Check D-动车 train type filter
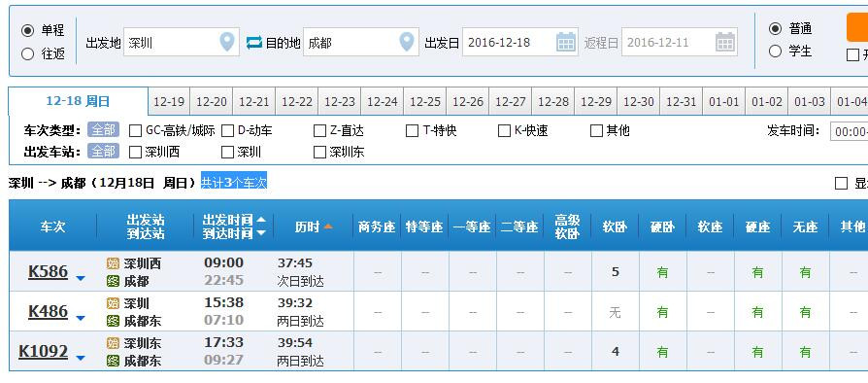Image resolution: width=868 pixels, height=383 pixels. coord(227,131)
